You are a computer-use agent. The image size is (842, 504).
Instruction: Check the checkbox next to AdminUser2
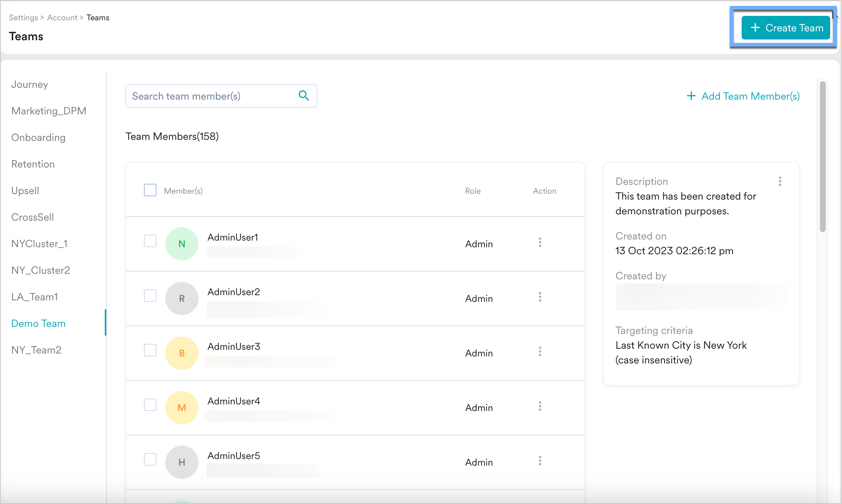[x=150, y=296]
